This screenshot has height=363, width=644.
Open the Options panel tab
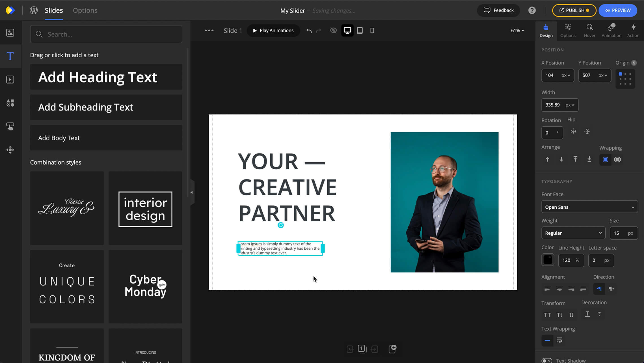click(568, 31)
